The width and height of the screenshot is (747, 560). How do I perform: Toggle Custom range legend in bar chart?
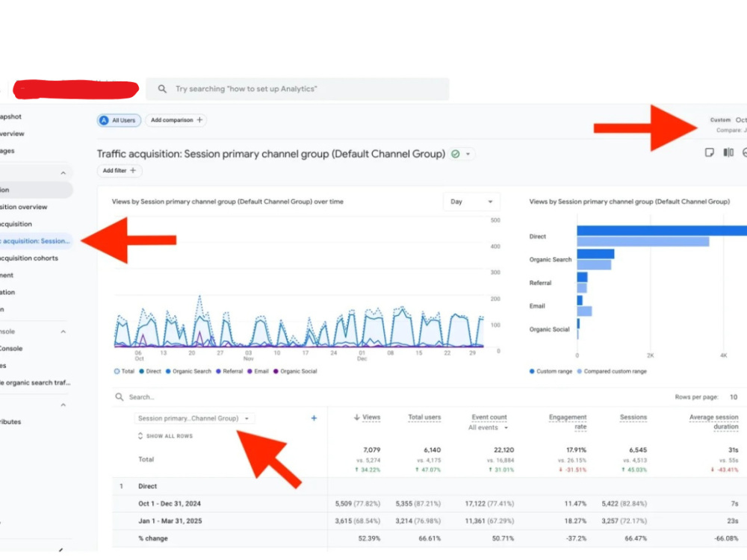tap(551, 371)
